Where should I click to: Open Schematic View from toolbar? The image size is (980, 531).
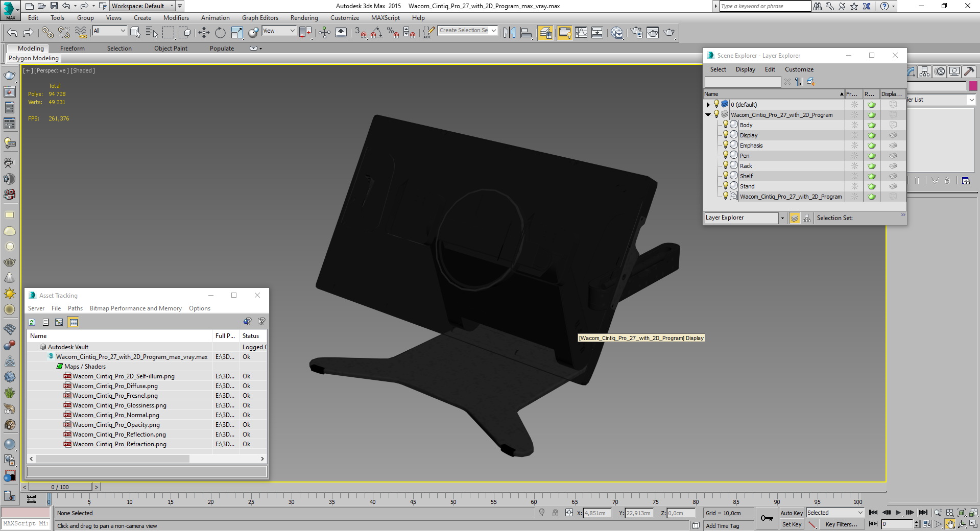[x=597, y=33]
